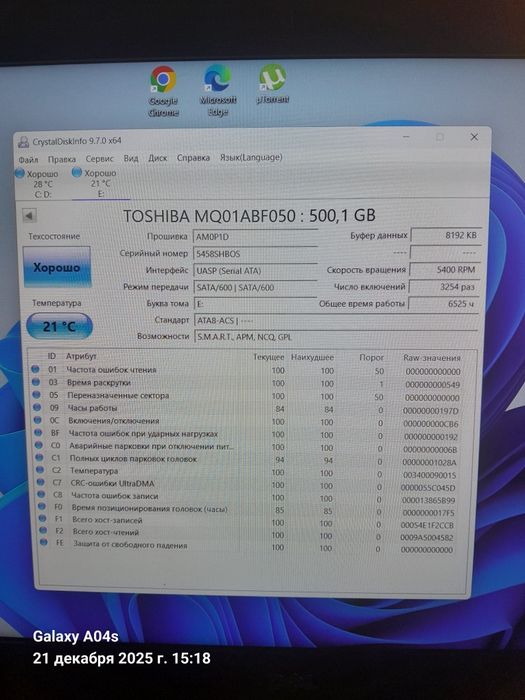Minimize the CrystalDiskInfo window
The width and height of the screenshot is (525, 700).
(x=406, y=137)
